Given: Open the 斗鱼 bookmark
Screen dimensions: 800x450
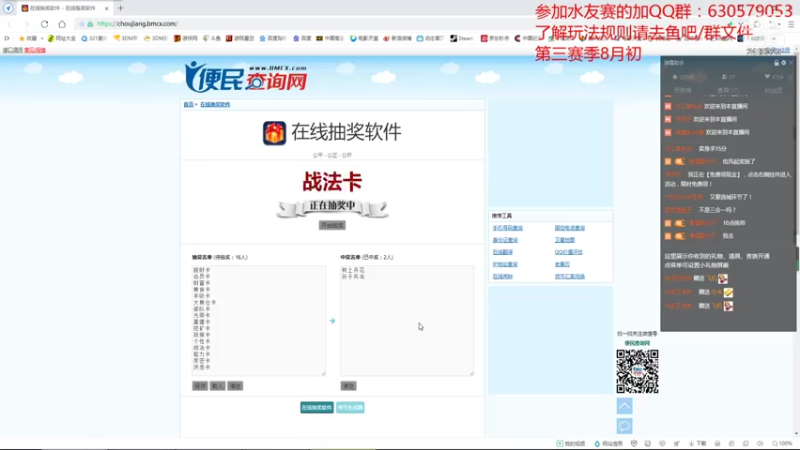Looking at the screenshot, I should pyautogui.click(x=212, y=38).
